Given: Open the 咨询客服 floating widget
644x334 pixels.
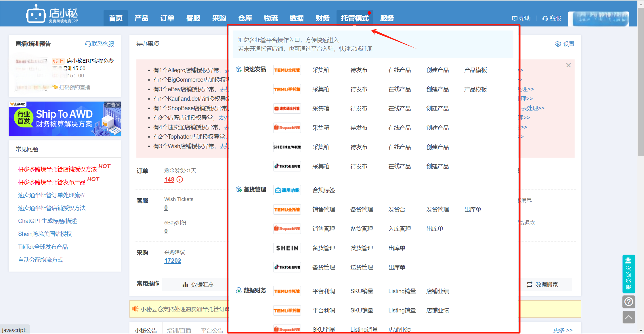Looking at the screenshot, I should pyautogui.click(x=629, y=274).
